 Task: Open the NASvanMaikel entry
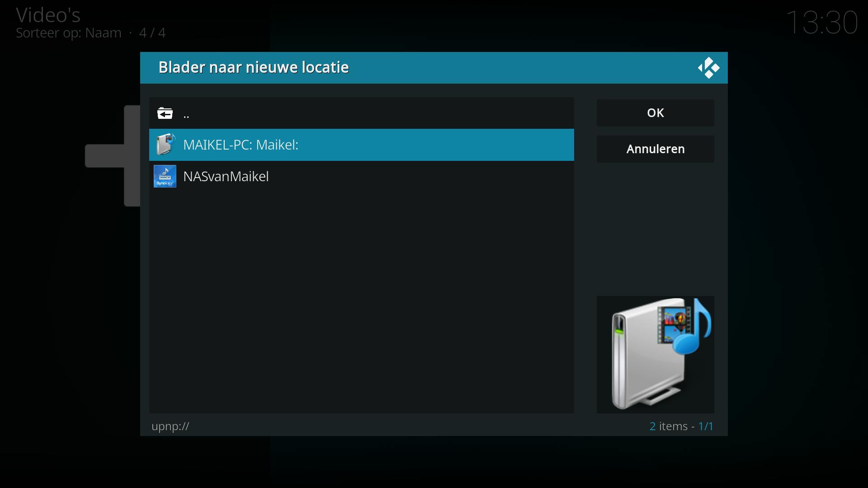226,176
